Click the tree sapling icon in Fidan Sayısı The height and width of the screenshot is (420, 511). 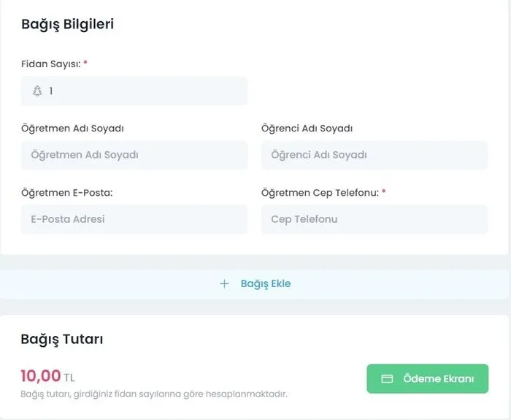click(x=37, y=91)
